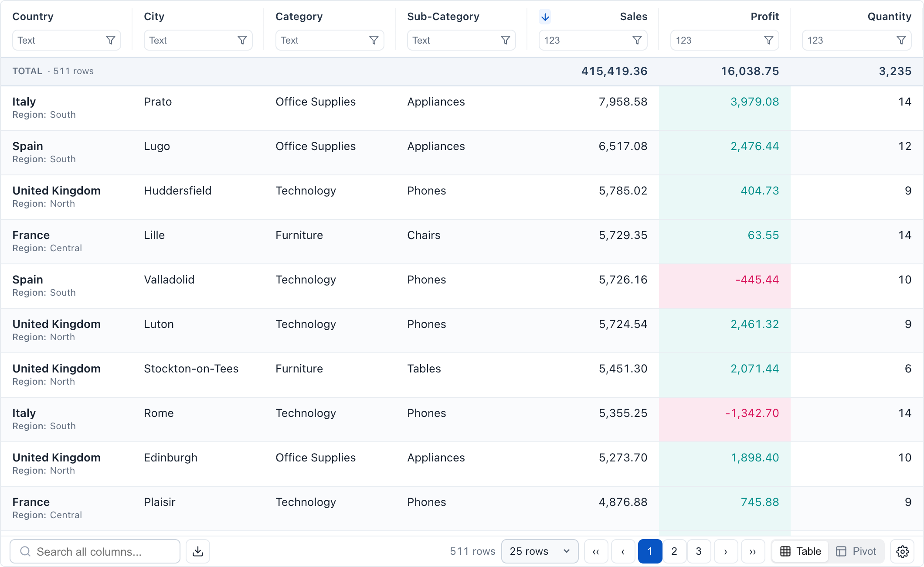Click the Profit numeric filter input
Screen dimensions: 924x567
pos(724,40)
